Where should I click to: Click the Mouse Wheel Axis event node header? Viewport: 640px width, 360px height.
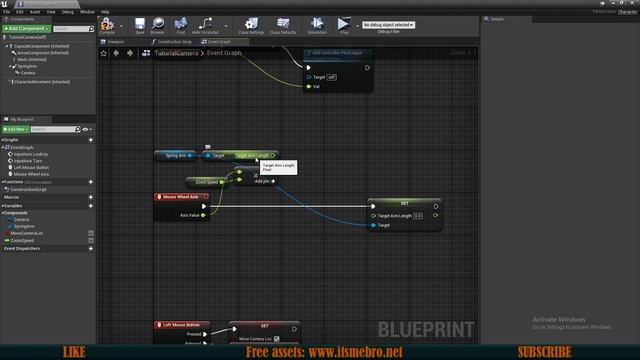point(182,197)
